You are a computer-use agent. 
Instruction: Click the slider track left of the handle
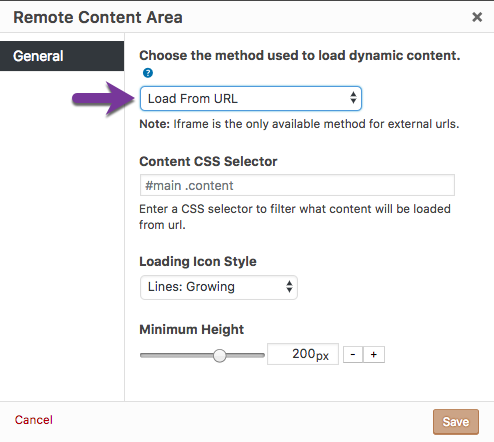[176, 355]
